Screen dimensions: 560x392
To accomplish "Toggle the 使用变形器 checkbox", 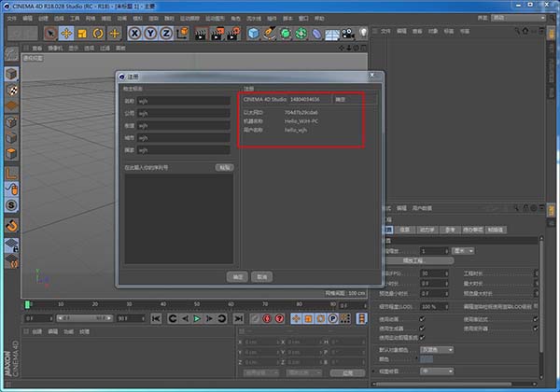I will pyautogui.click(x=536, y=329).
